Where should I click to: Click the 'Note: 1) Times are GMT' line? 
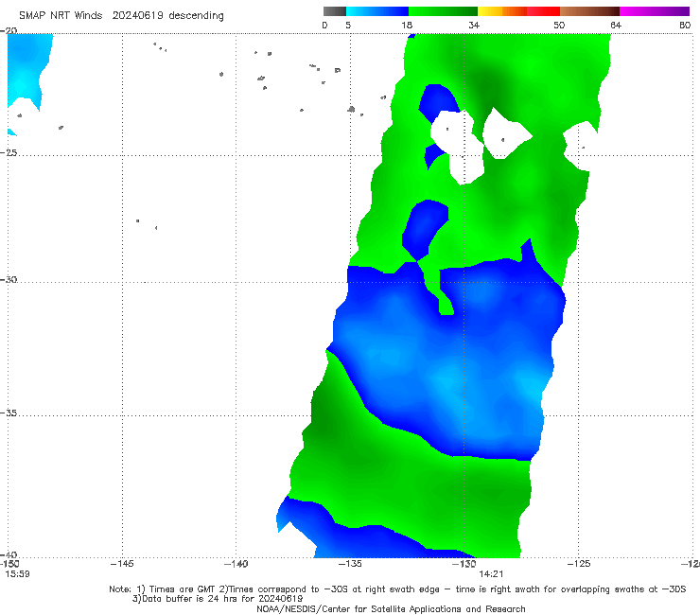[397, 589]
